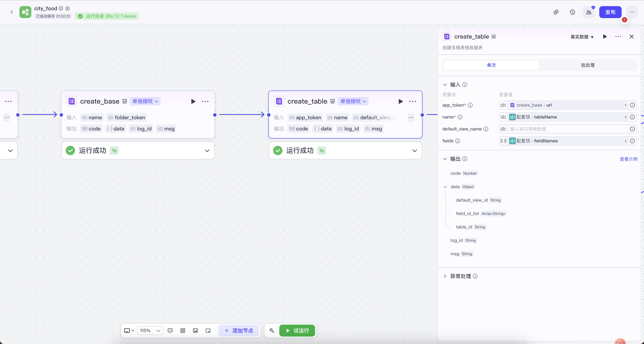Click the auto-layout grid icon in toolbar
This screenshot has width=644, height=344.
183,331
